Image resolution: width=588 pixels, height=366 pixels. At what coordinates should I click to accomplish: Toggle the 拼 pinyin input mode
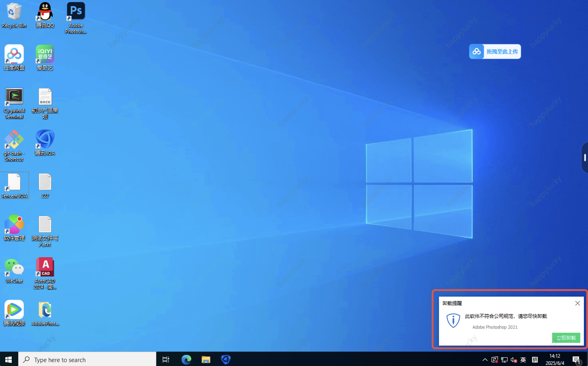point(534,359)
